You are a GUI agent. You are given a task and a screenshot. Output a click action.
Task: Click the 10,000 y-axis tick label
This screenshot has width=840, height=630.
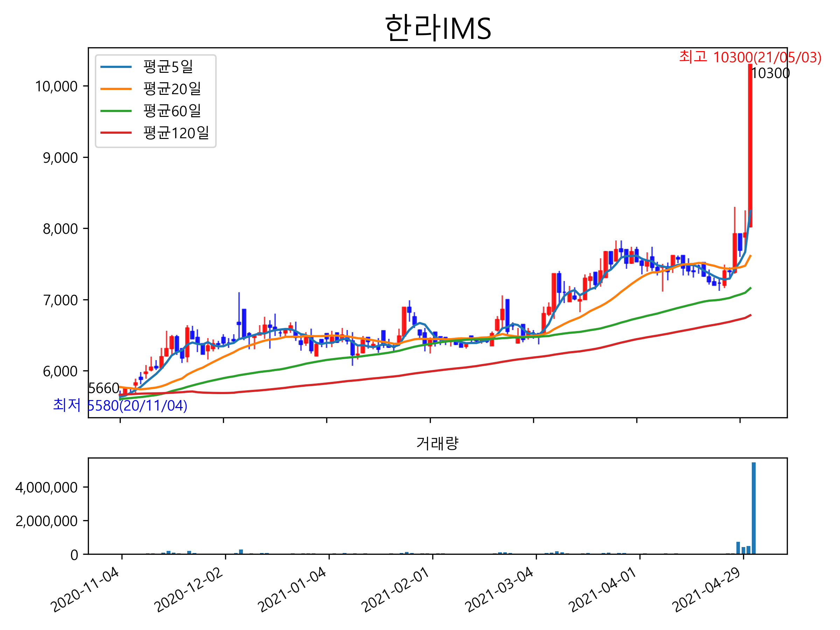(x=56, y=86)
